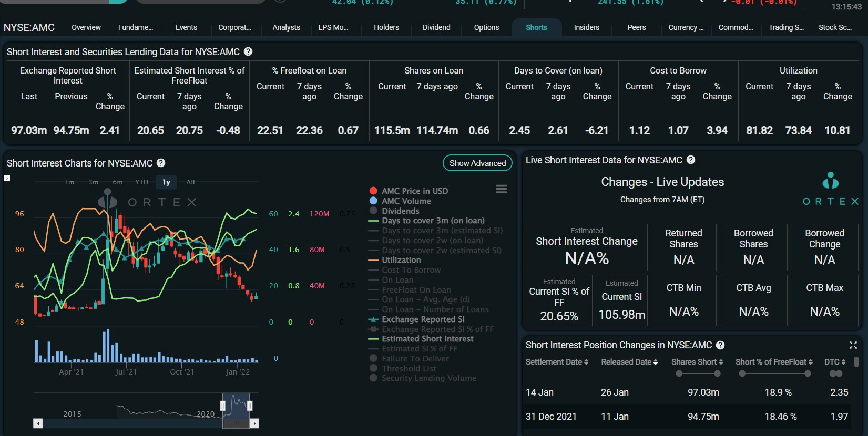Screen dimensions: 868x436
Task: Click the DTC filter slider
Action: (836, 373)
